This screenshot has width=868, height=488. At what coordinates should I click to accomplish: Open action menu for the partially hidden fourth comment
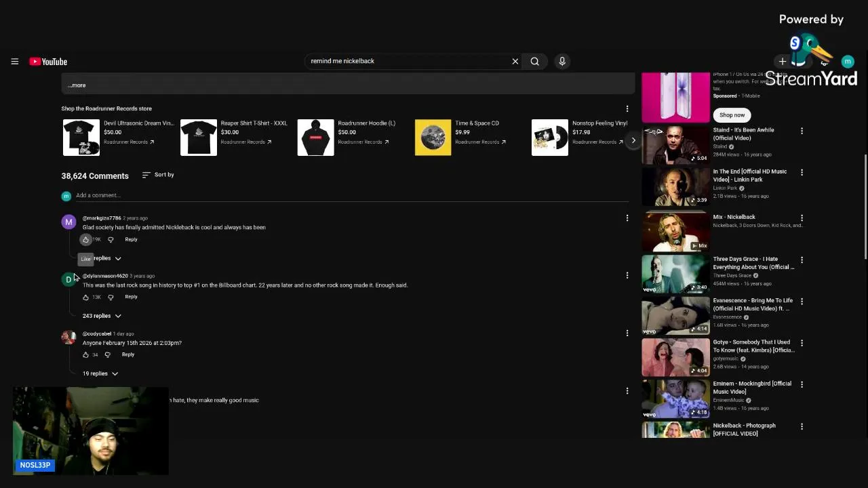[627, 391]
